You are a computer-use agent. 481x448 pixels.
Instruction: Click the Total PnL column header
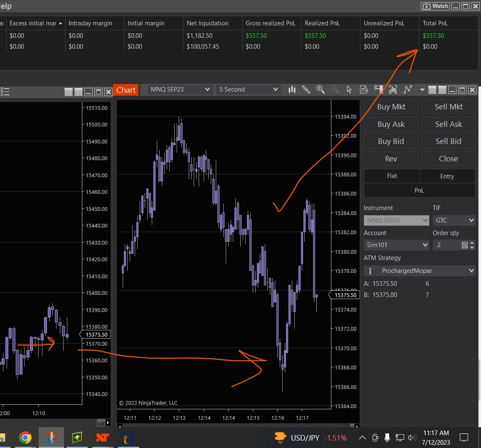coord(435,23)
